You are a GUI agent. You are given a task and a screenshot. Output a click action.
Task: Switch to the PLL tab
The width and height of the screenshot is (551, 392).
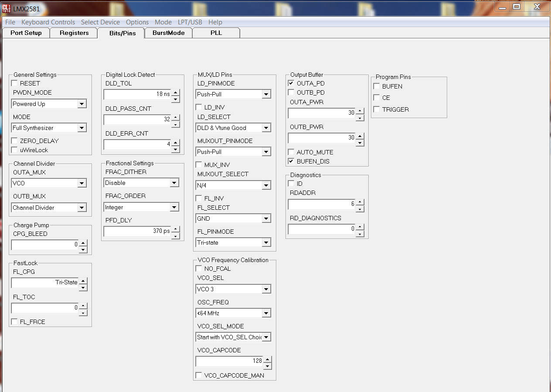coord(216,33)
